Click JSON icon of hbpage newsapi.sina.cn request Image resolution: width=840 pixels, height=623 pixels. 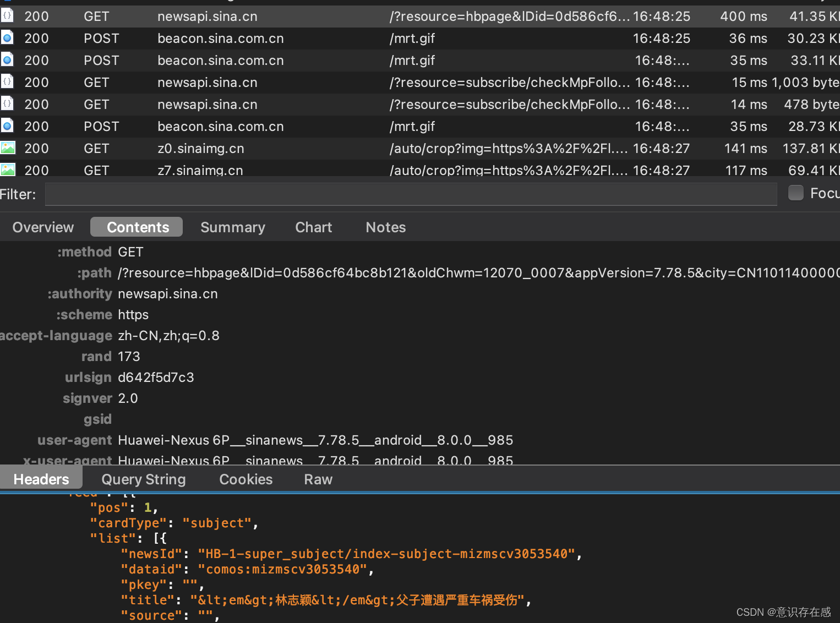click(7, 16)
